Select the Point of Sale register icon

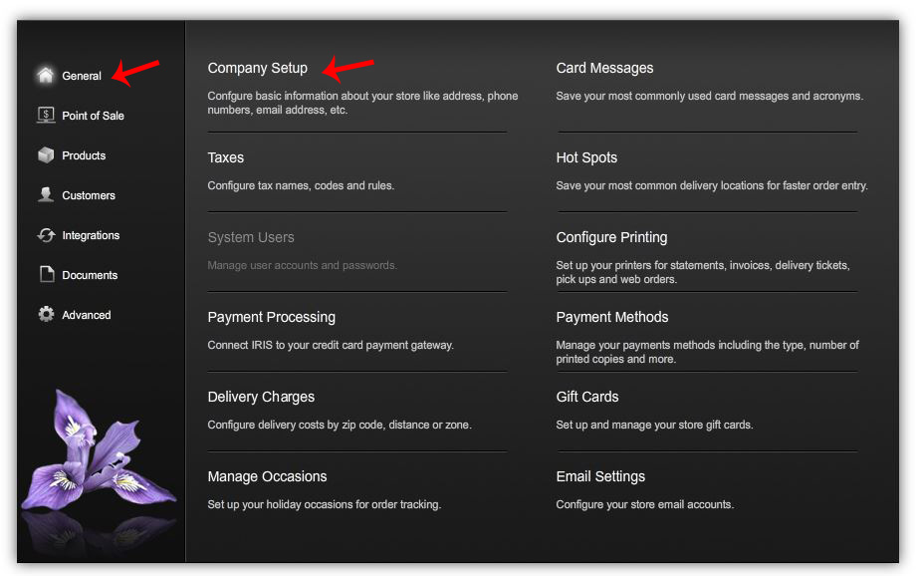pyautogui.click(x=46, y=115)
